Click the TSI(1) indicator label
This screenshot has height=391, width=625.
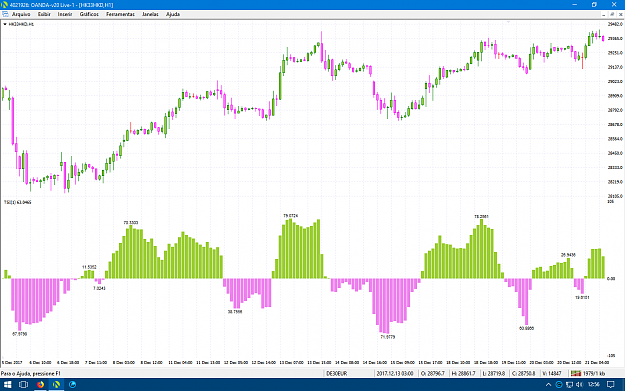18,202
